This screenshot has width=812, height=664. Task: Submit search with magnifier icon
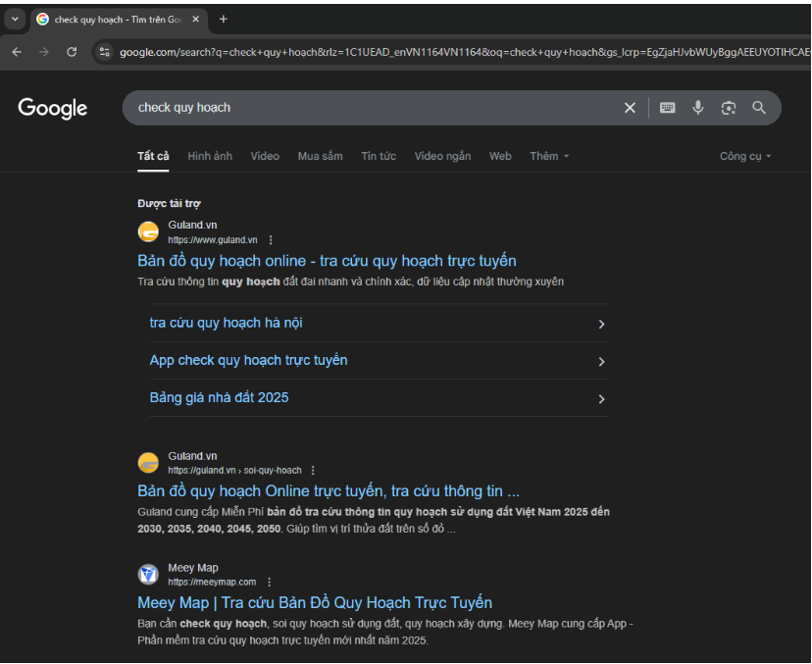point(759,108)
